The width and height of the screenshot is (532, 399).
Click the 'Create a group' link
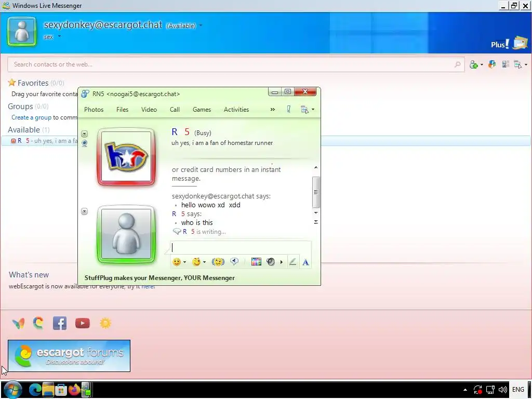(31, 117)
